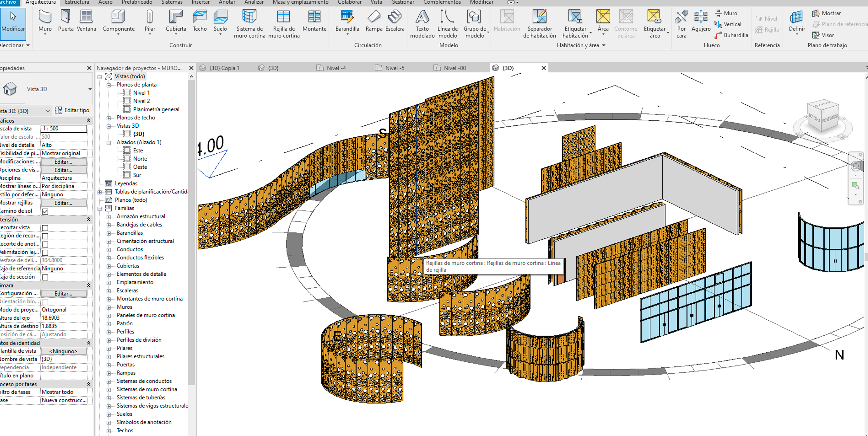Select the Techo ceiling tool
Screen dimensions: 868x436
tap(199, 21)
